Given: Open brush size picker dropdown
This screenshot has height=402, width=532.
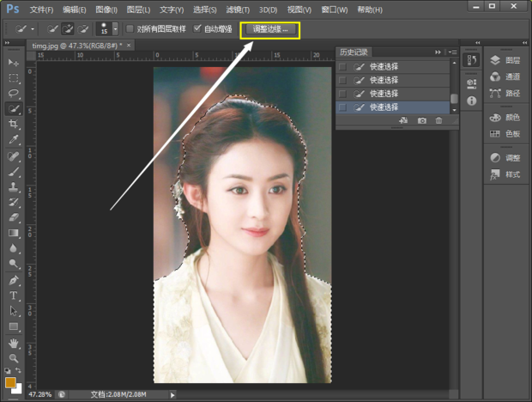Looking at the screenshot, I should click(x=115, y=29).
